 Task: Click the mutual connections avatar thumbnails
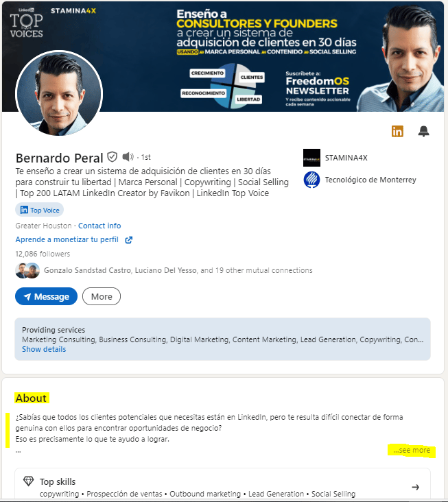27,270
